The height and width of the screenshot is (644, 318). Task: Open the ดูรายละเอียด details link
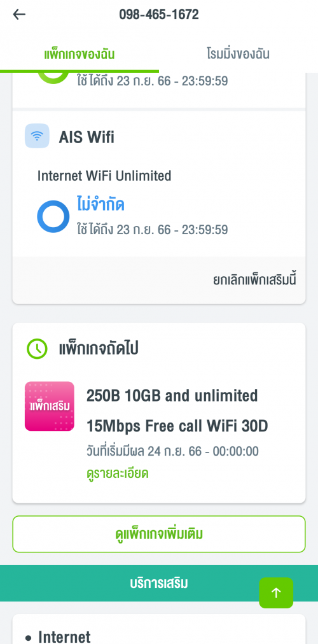[x=118, y=473]
